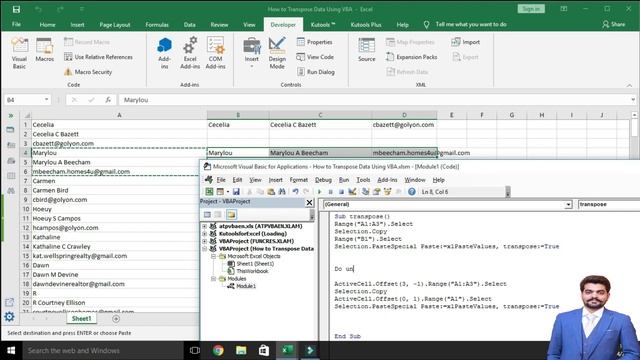Viewport: 640px width, 360px height.
Task: Add a new sheet with the plus button
Action: click(x=116, y=319)
